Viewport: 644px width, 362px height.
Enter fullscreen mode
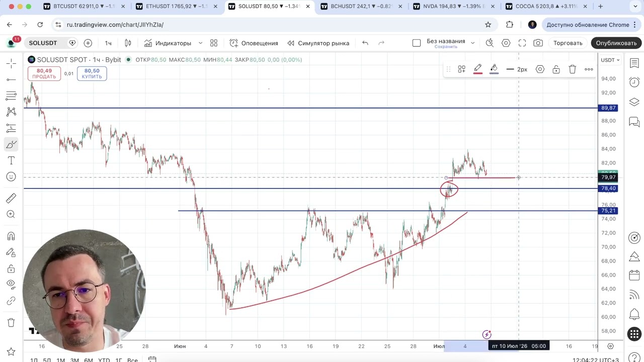[522, 43]
